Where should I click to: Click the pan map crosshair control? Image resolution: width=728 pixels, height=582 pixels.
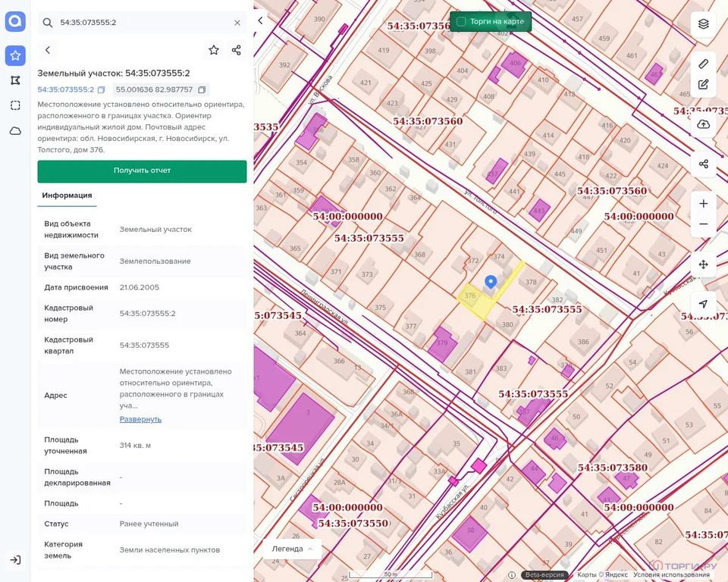(703, 264)
